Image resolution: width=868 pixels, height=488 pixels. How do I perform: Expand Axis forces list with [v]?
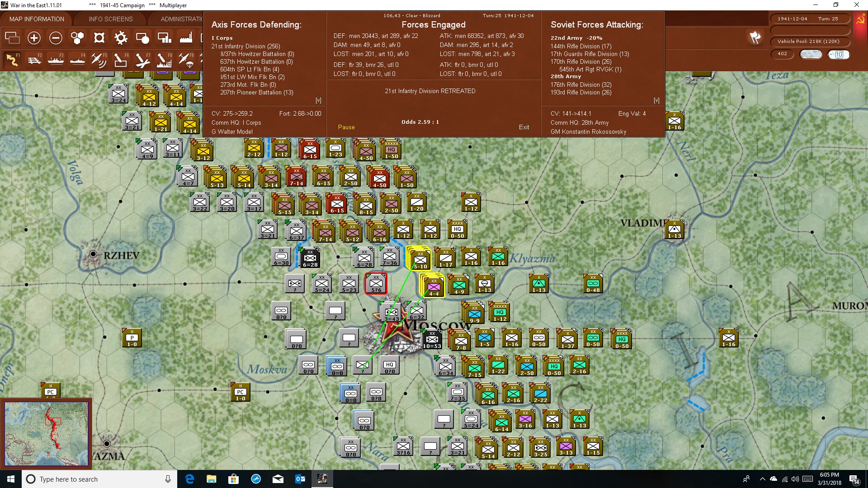pos(318,100)
